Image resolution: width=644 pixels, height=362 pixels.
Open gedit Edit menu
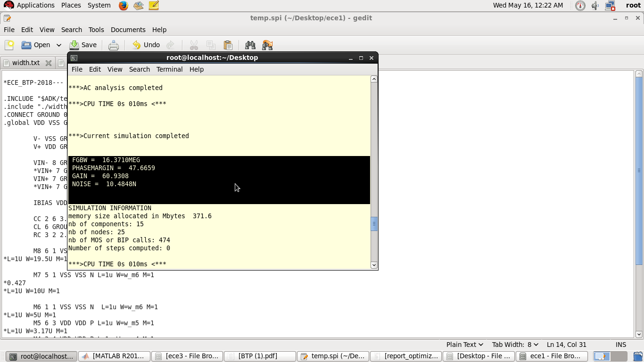tap(27, 29)
